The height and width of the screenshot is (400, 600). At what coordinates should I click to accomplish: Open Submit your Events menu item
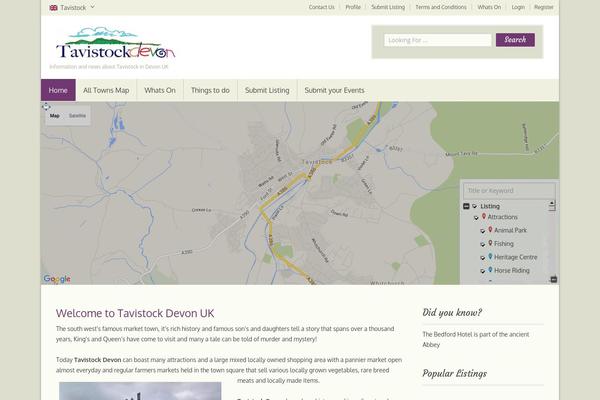click(x=334, y=90)
